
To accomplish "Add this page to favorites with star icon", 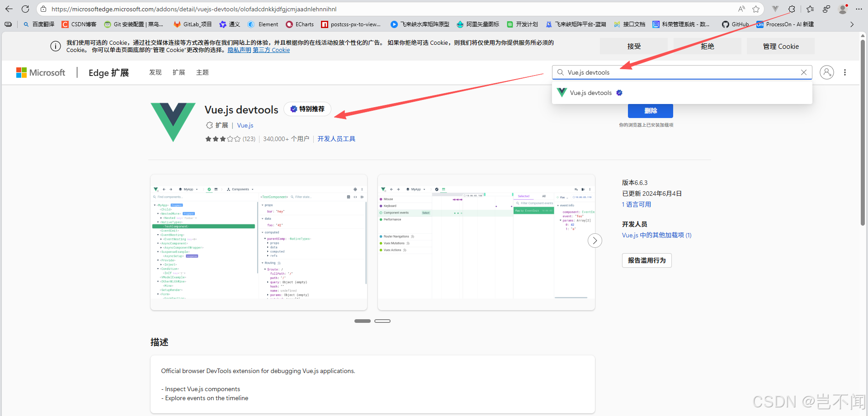I will (756, 9).
